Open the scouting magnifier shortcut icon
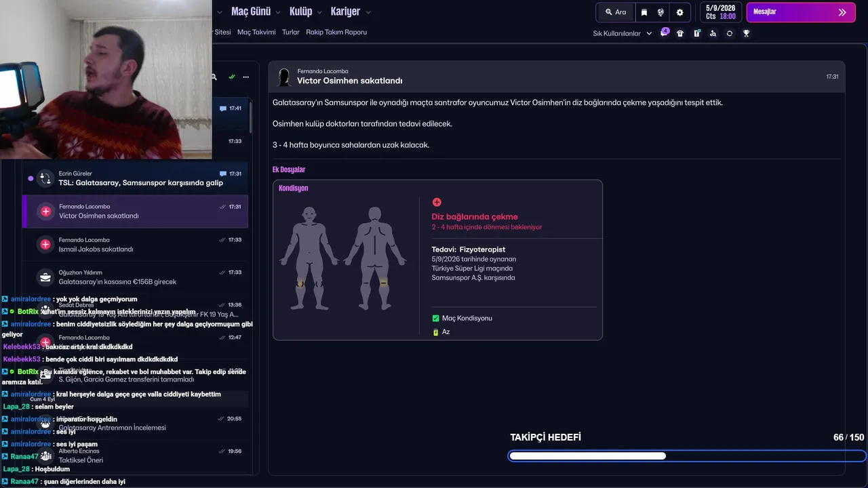This screenshot has width=868, height=488. [x=713, y=33]
